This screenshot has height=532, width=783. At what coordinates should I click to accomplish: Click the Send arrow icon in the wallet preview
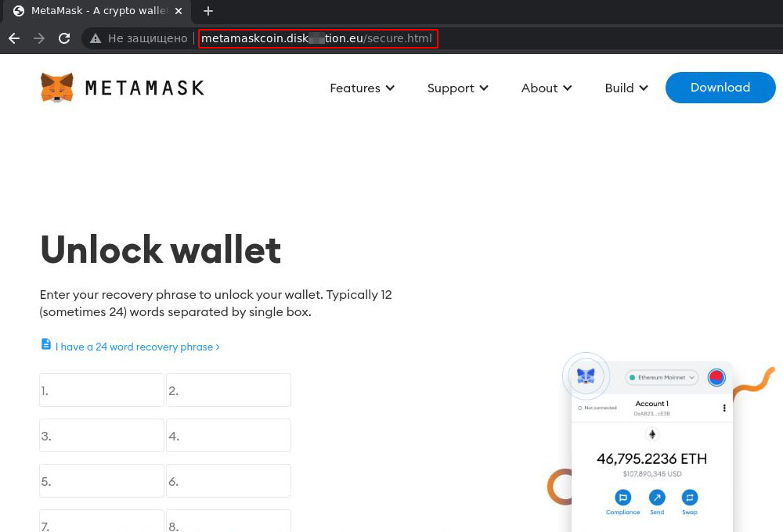pyautogui.click(x=657, y=498)
